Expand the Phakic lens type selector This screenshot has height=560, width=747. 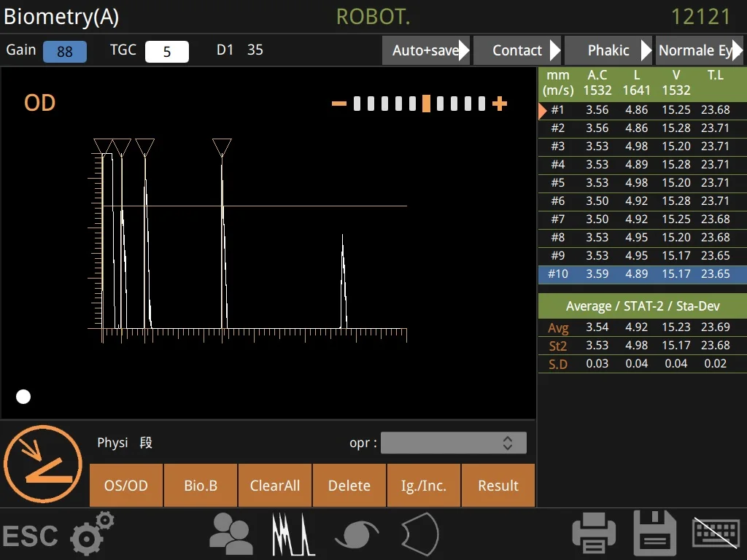click(x=609, y=50)
